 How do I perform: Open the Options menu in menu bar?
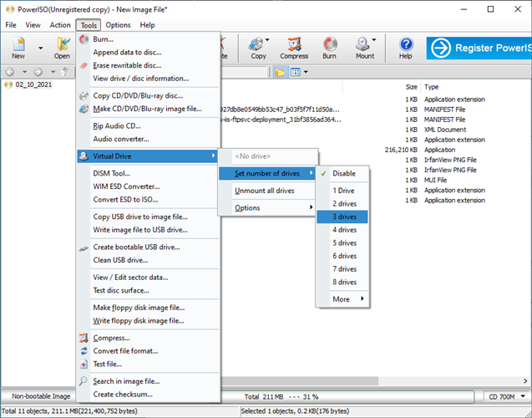coord(118,25)
